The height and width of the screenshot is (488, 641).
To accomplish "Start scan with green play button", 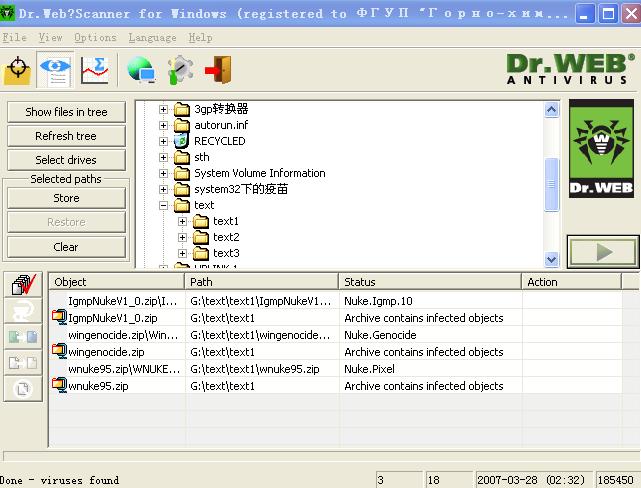I will [603, 252].
